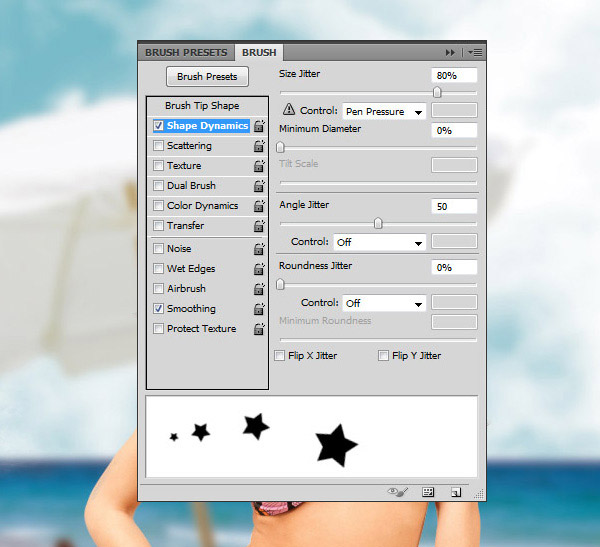
Task: Check the Flip X Jitter option
Action: [280, 356]
